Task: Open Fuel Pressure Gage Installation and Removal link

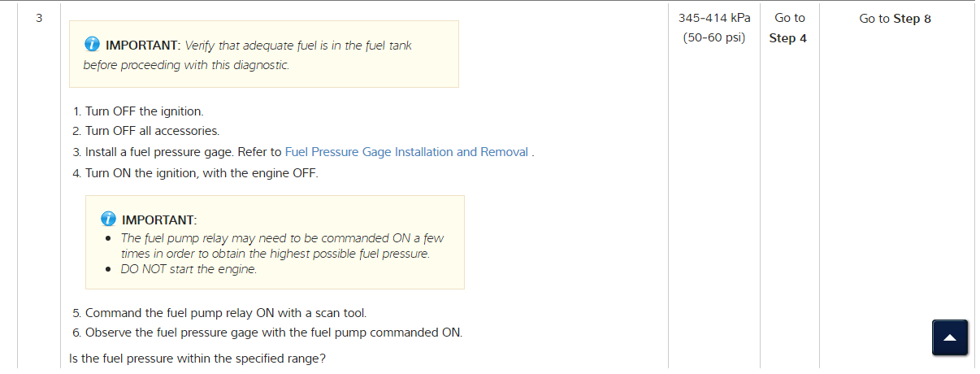Action: [x=406, y=152]
